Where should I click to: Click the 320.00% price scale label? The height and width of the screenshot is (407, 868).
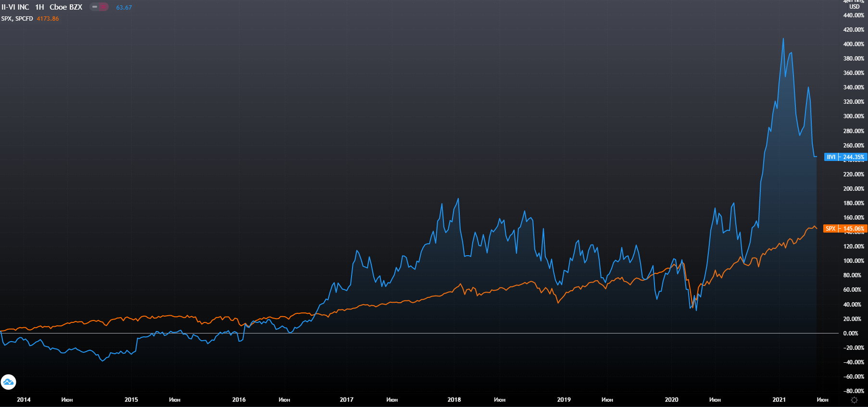click(x=854, y=102)
